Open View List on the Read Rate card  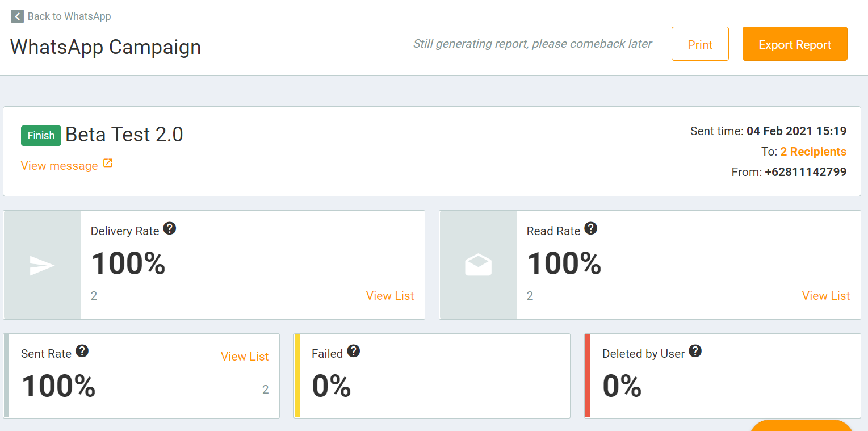coord(826,296)
